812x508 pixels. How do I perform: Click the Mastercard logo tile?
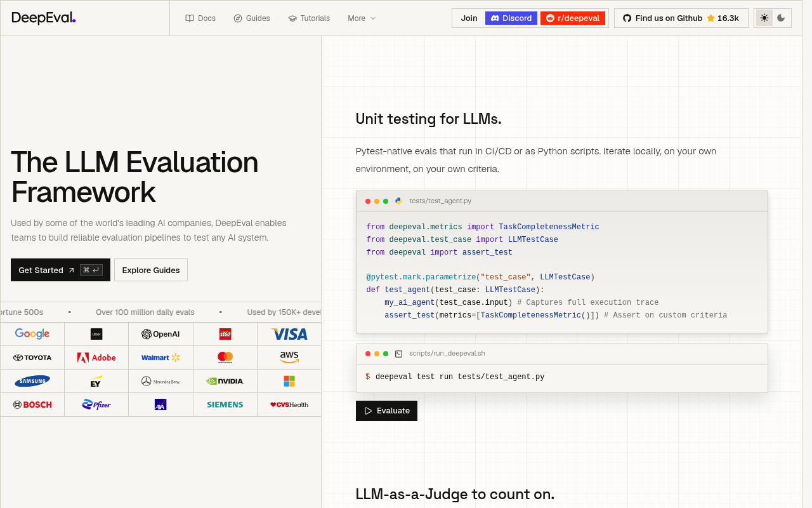(x=225, y=358)
